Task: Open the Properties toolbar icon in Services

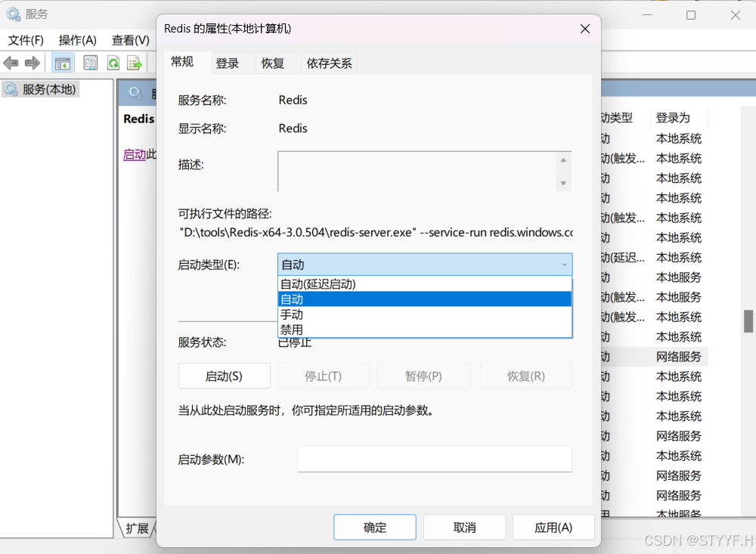Action: [x=90, y=63]
